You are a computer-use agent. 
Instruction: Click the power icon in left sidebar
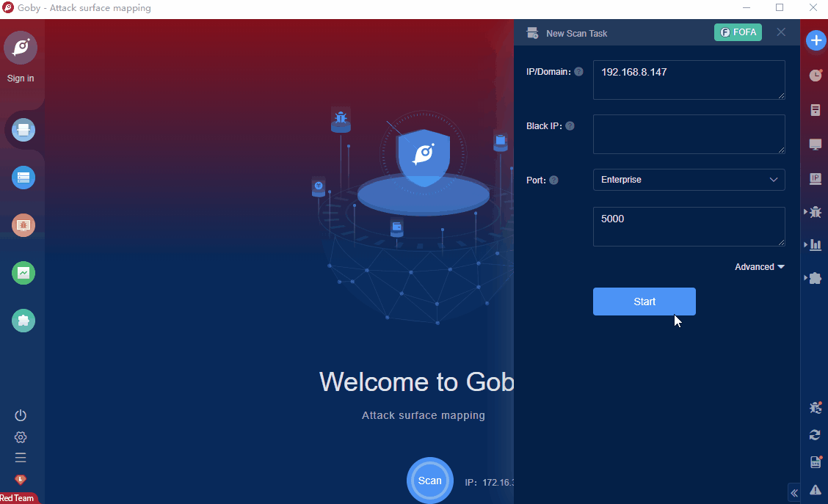point(21,415)
